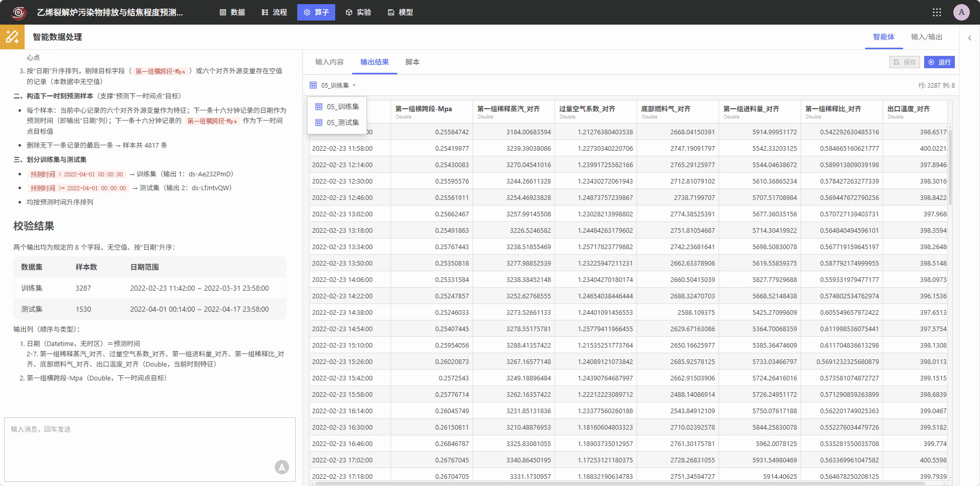Click the magic wand smart data processing icon
Viewport: 980px width, 486px height.
(12, 37)
